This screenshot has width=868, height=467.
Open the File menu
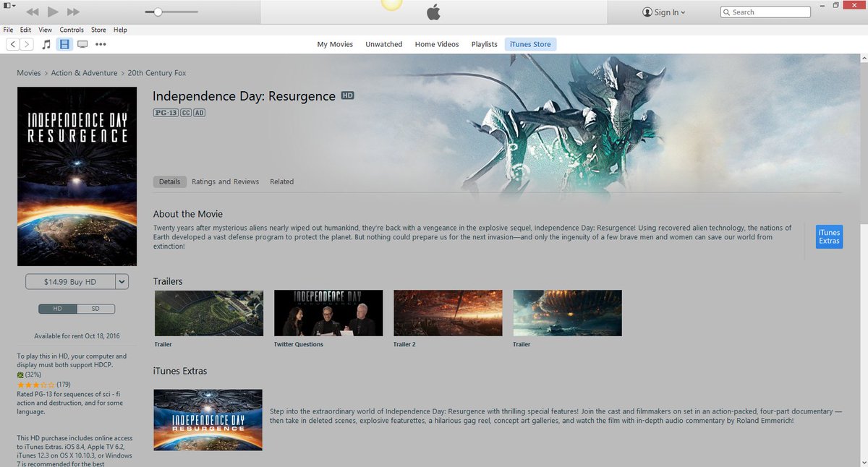[x=9, y=30]
